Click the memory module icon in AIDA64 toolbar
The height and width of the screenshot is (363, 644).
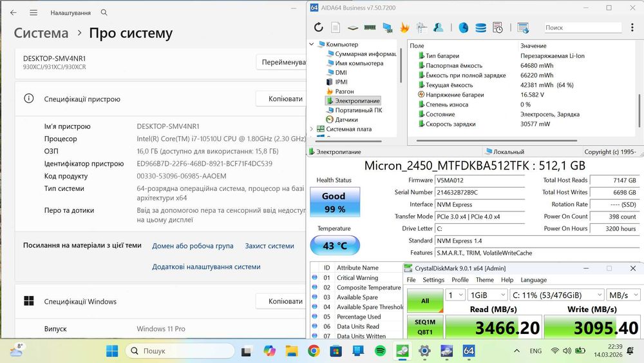370,28
